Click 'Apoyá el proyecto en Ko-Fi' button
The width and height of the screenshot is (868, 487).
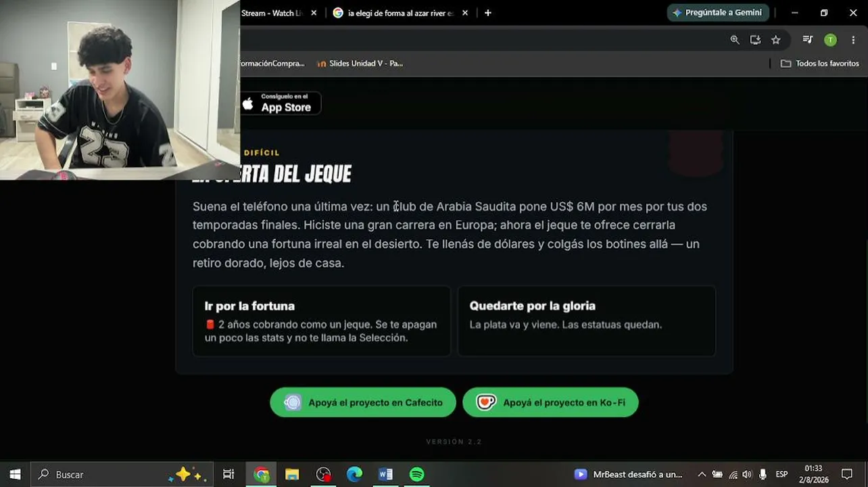pyautogui.click(x=550, y=402)
